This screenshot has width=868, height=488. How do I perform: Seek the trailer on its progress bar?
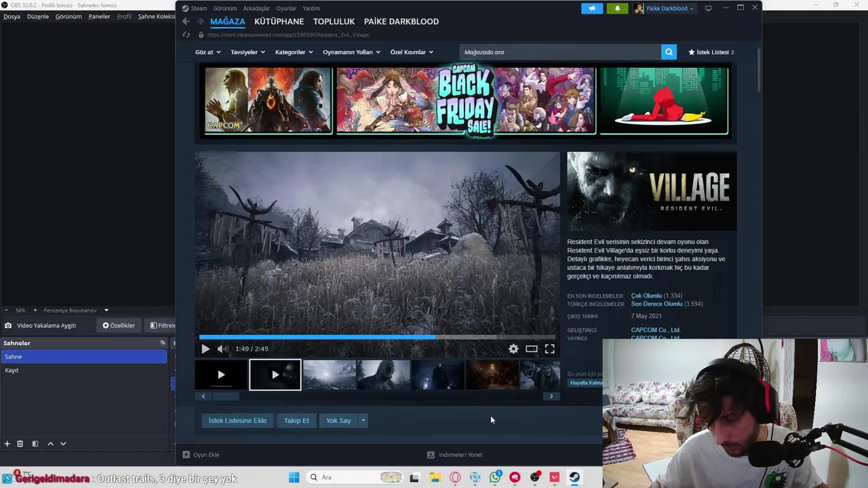click(377, 337)
